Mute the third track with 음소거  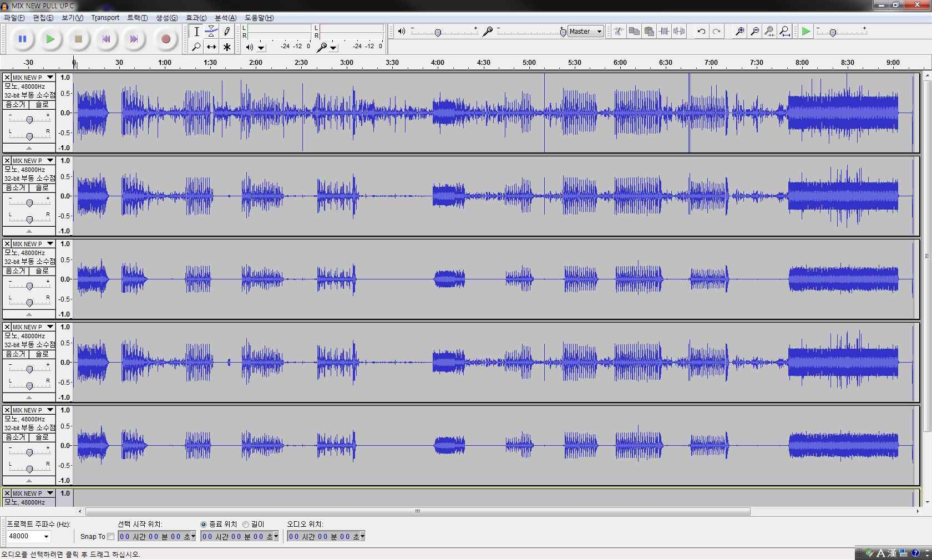(16, 271)
